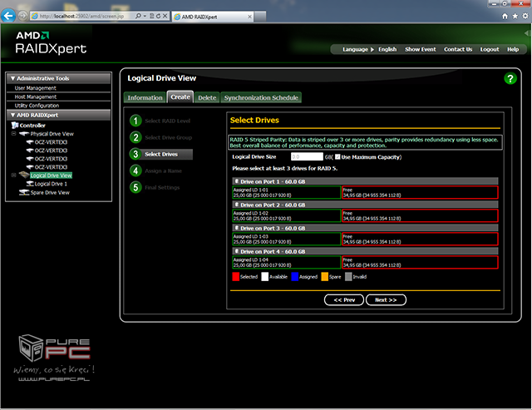
Task: Open the Delete tab
Action: point(207,98)
